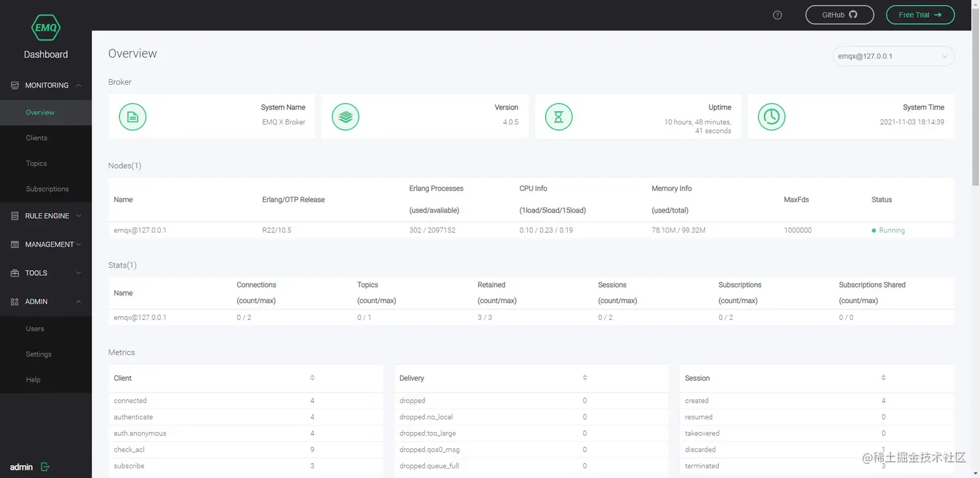Viewport: 980px width, 478px height.
Task: Collapse the MONITORING menu section
Action: (x=46, y=85)
